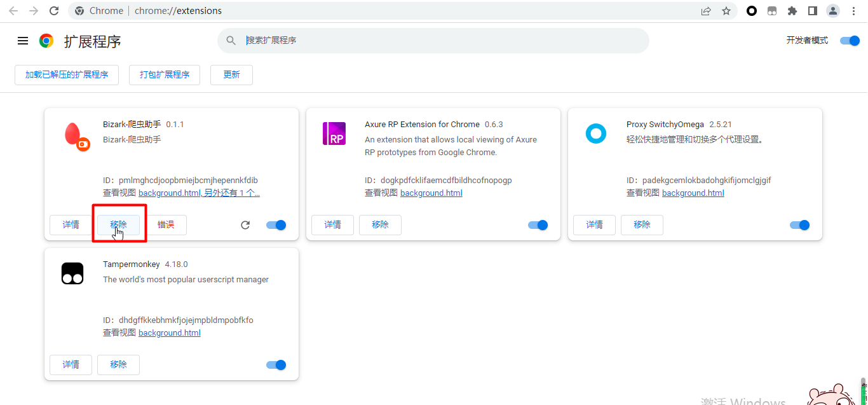Open 详情 for Proxy SwitchyOmega
Image resolution: width=868 pixels, height=405 pixels.
pos(595,225)
